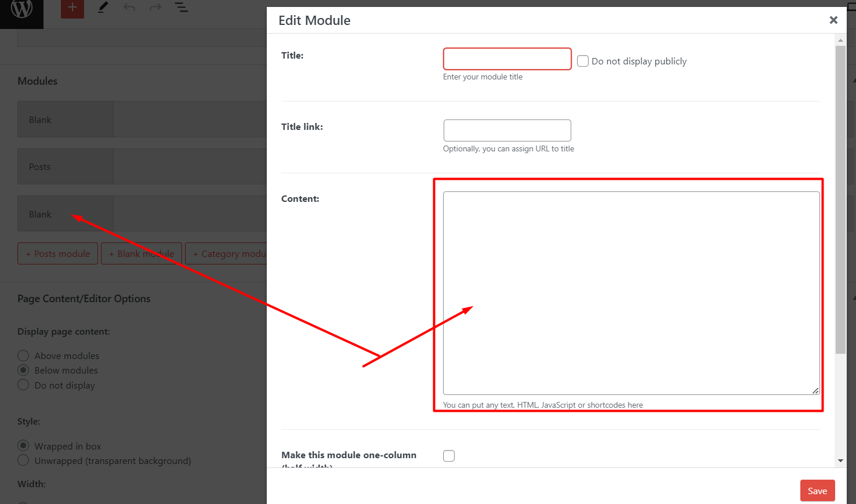Click the 'You can put any text, HTML' hint

tap(543, 405)
